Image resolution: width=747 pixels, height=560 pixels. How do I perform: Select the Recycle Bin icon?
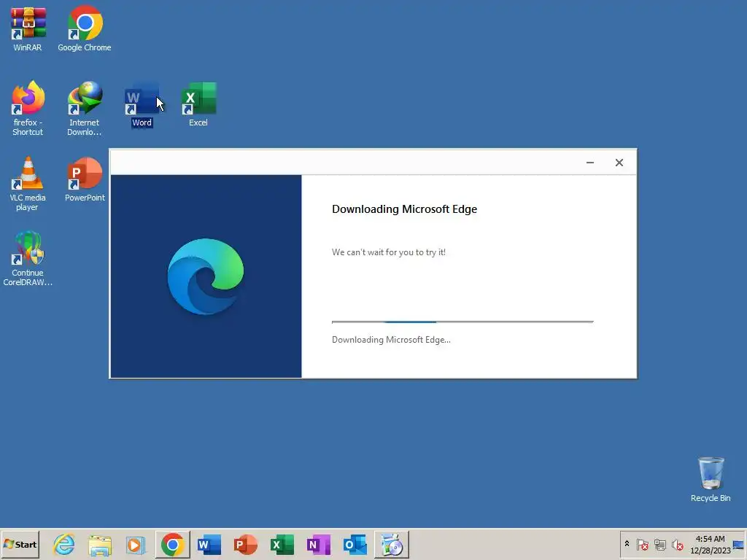pos(711,479)
